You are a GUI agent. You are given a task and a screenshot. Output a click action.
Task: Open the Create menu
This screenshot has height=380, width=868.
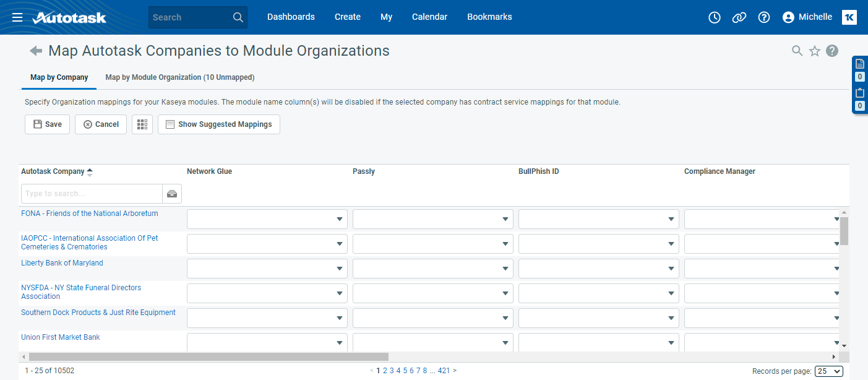[348, 17]
